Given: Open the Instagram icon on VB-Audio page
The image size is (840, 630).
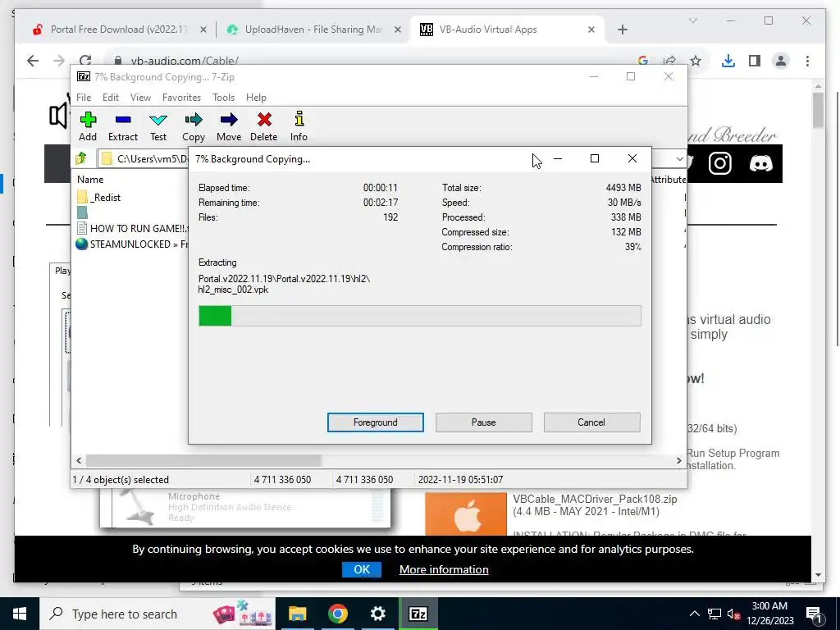Looking at the screenshot, I should (x=720, y=163).
